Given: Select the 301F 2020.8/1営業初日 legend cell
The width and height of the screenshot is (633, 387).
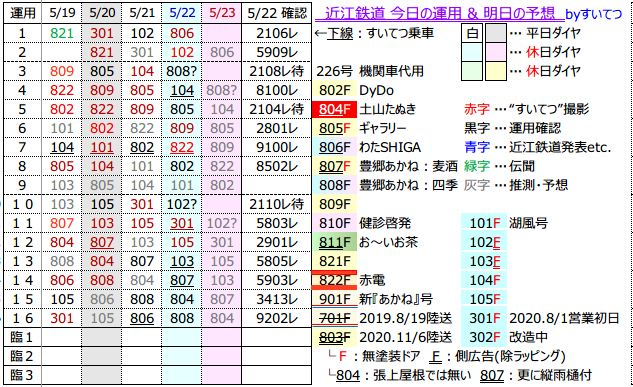Looking at the screenshot, I should (x=484, y=318).
